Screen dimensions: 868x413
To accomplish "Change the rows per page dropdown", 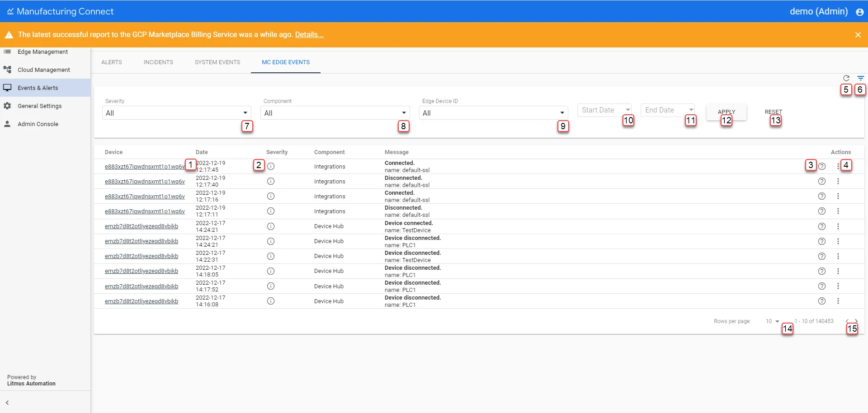I will click(773, 321).
